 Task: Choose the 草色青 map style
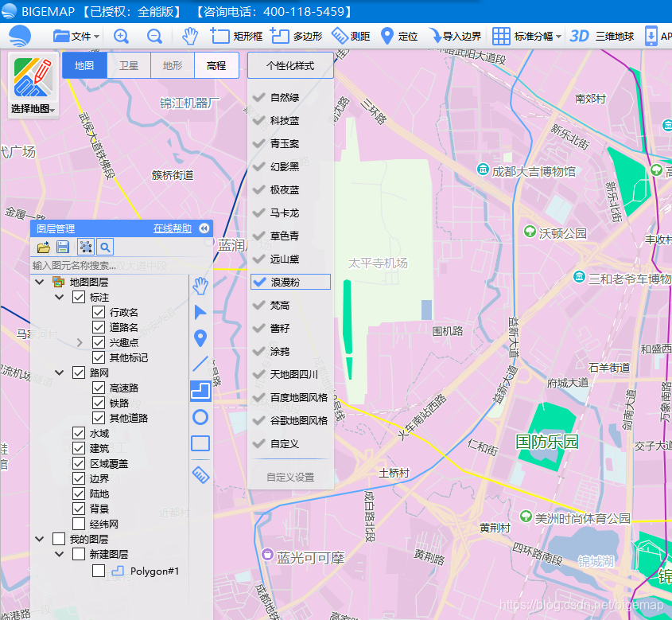[x=290, y=236]
